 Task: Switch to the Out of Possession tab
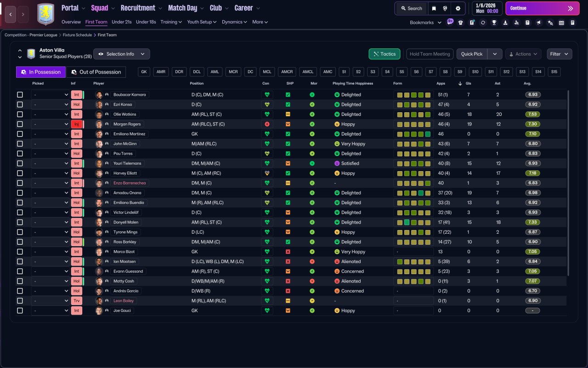coord(96,72)
